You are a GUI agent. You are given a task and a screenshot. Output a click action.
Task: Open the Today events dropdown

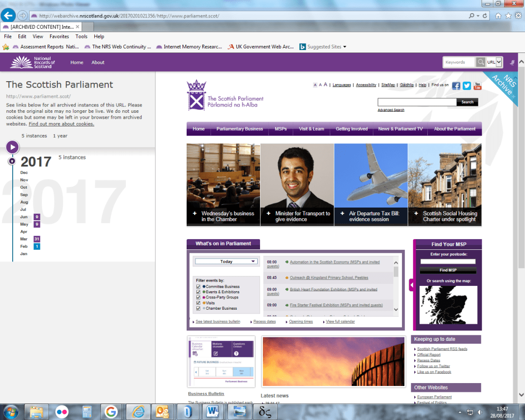(x=226, y=261)
